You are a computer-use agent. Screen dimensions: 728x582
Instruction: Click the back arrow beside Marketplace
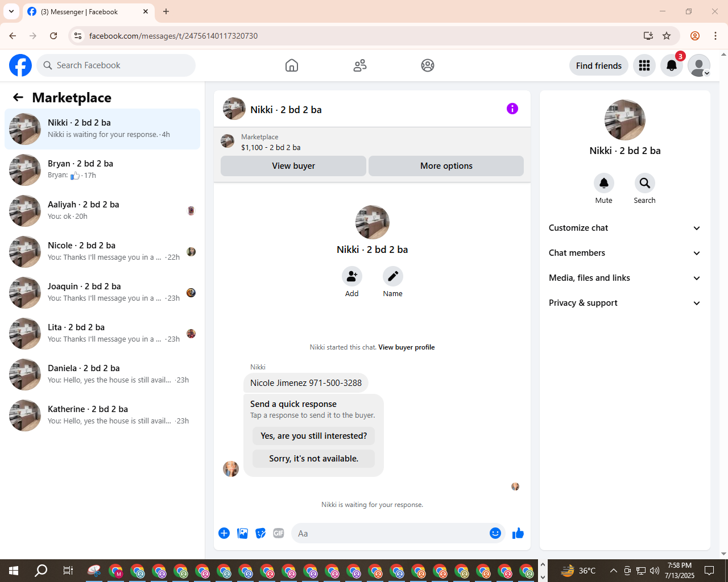(x=18, y=97)
